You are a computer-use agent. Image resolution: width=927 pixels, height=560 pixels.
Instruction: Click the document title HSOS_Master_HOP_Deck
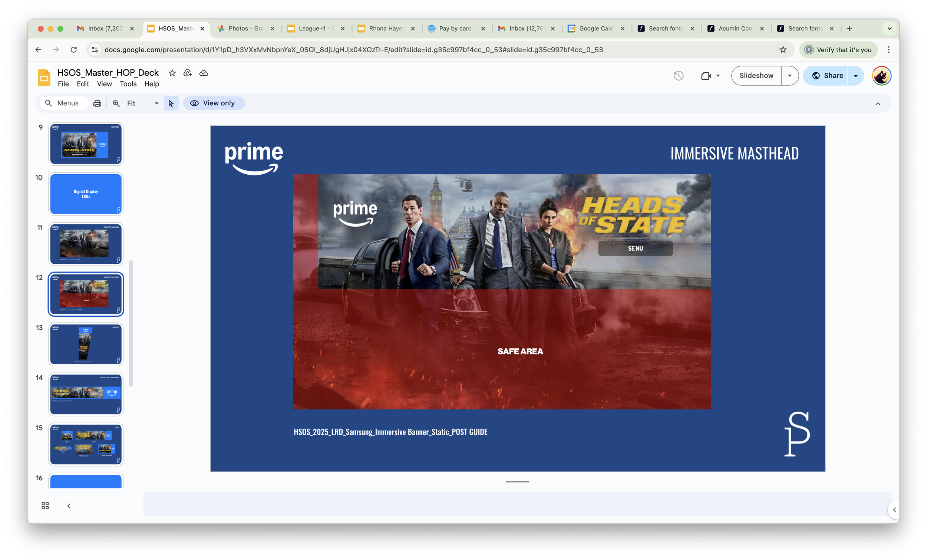click(108, 73)
